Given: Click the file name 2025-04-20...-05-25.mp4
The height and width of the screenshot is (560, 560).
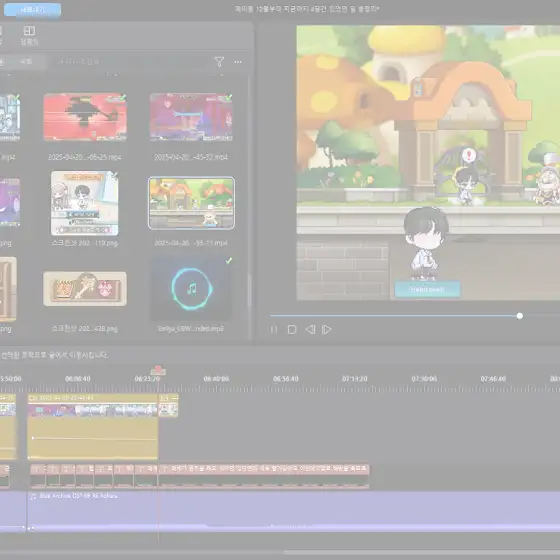Looking at the screenshot, I should pyautogui.click(x=85, y=157).
